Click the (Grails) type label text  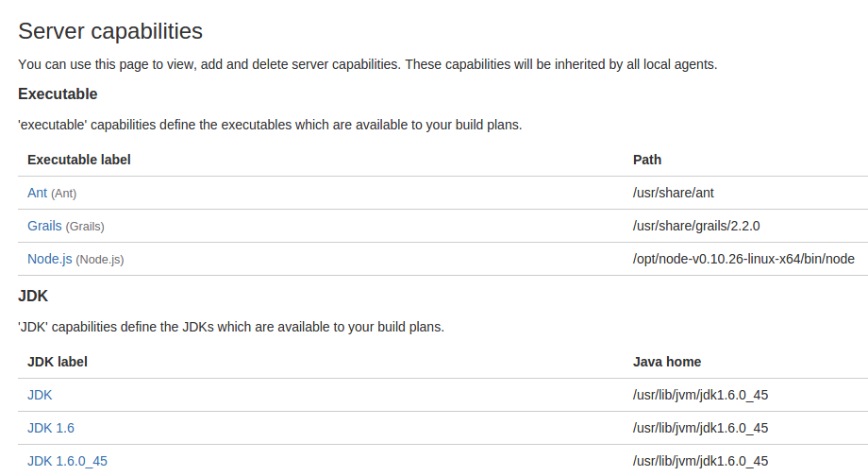coord(85,227)
